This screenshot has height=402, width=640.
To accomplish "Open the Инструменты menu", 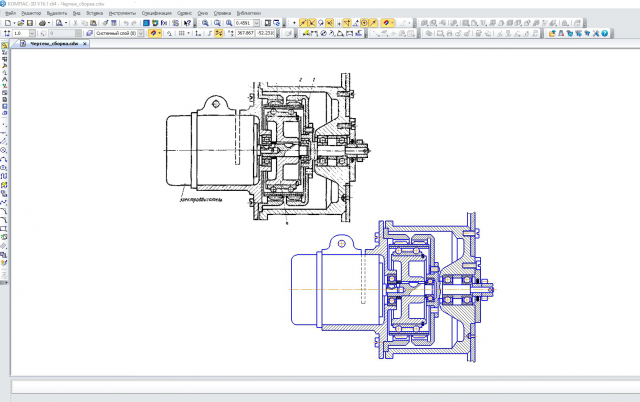I will coord(122,13).
